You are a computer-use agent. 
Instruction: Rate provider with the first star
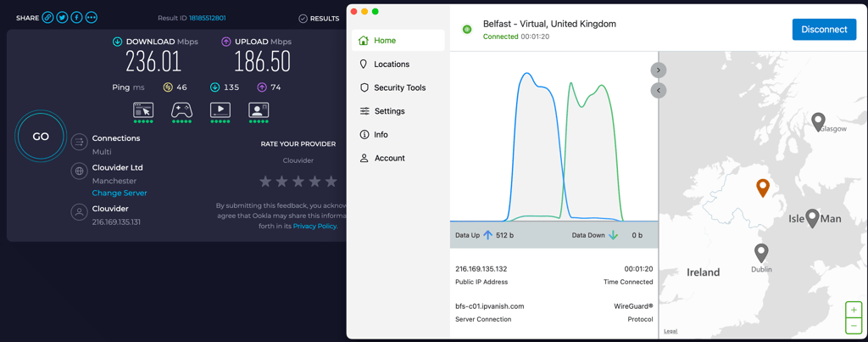[265, 182]
